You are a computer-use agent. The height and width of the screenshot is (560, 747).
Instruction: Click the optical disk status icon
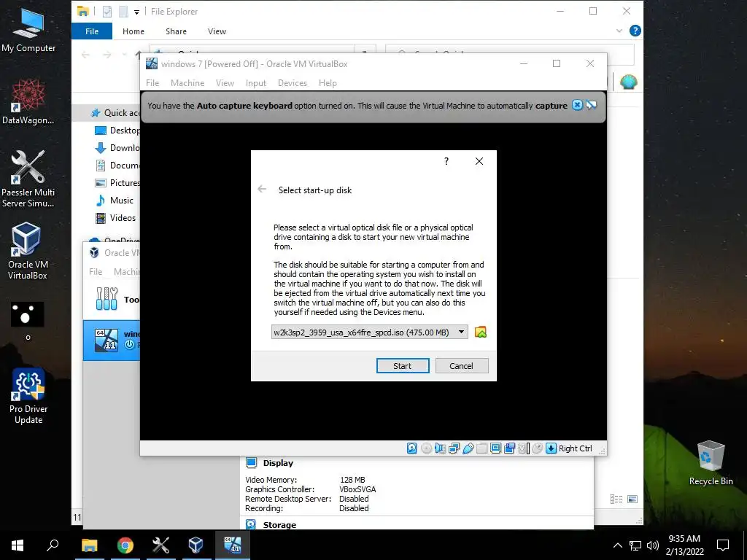(426, 448)
